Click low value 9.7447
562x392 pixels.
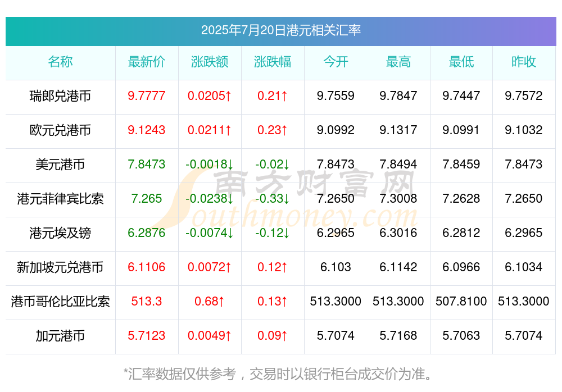pyautogui.click(x=461, y=96)
